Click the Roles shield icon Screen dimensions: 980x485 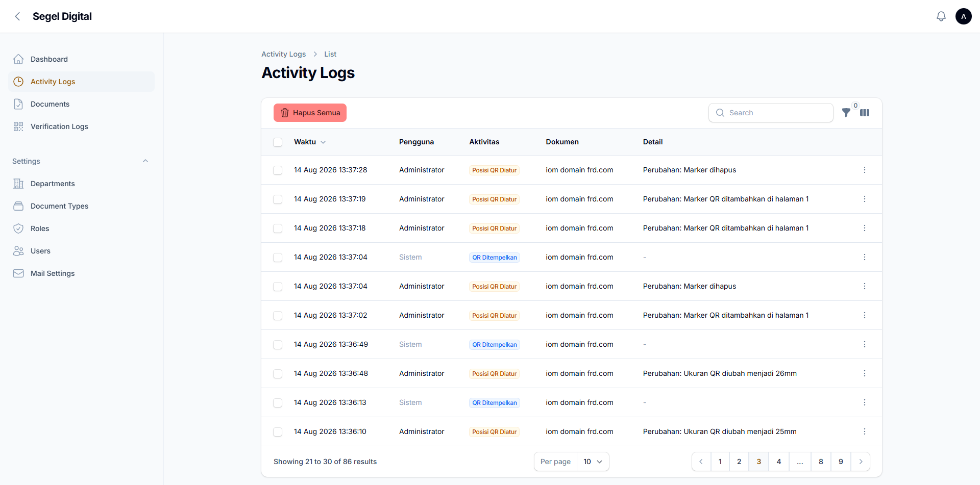pyautogui.click(x=18, y=228)
